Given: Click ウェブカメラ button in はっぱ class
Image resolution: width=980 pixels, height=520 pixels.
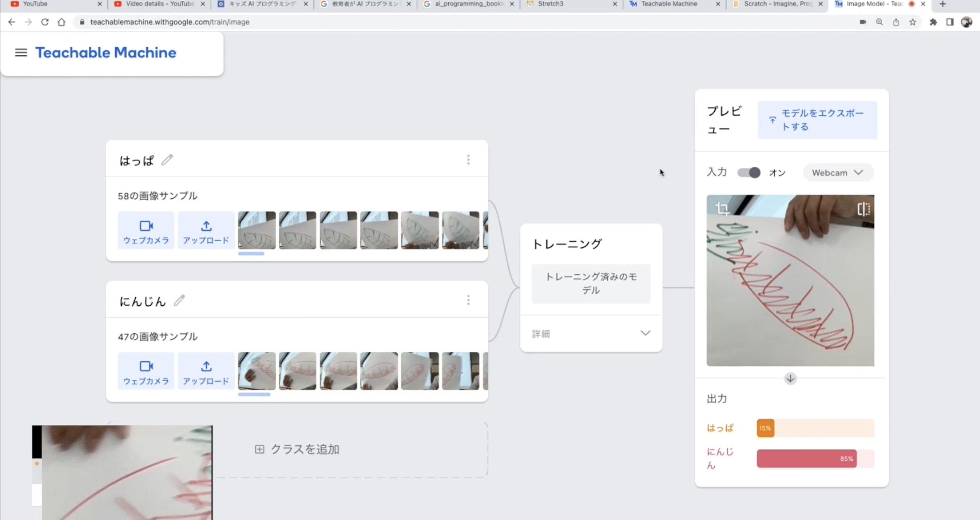Looking at the screenshot, I should 146,230.
